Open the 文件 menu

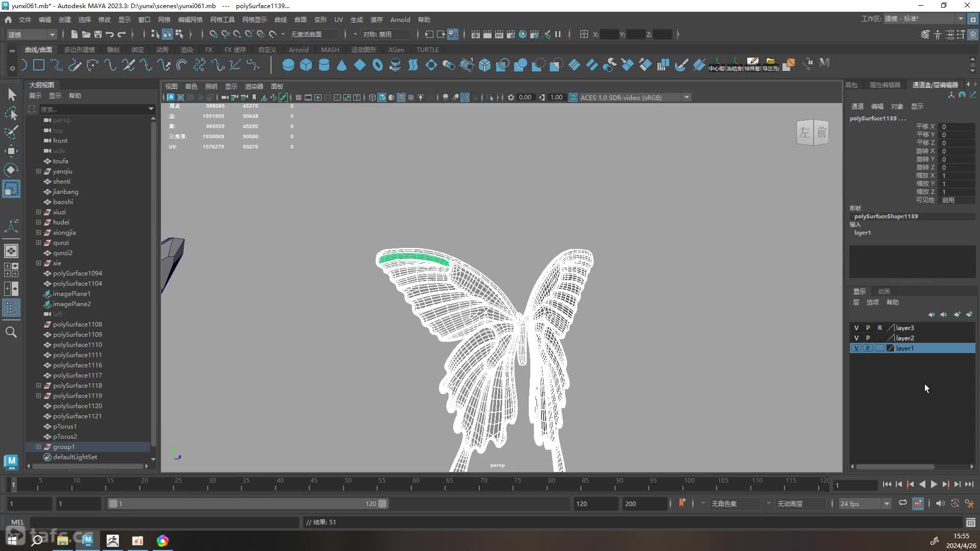pos(25,19)
